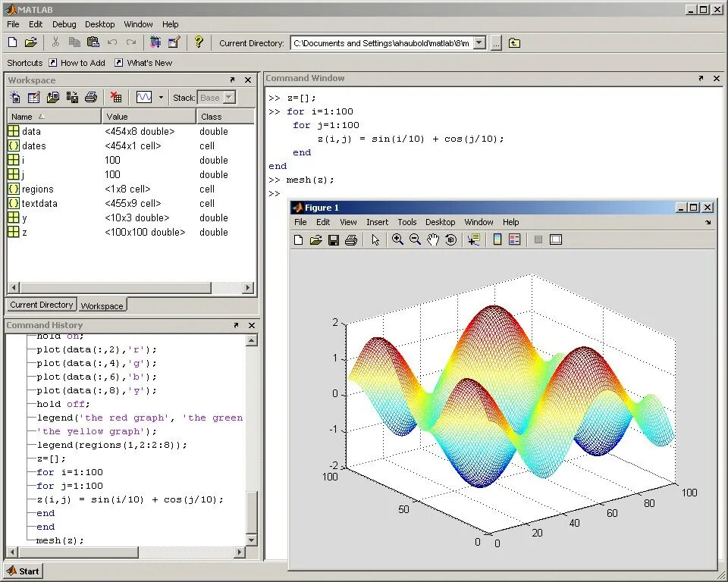
Task: Click the undock arrow of the Command History panel
Action: [236, 325]
